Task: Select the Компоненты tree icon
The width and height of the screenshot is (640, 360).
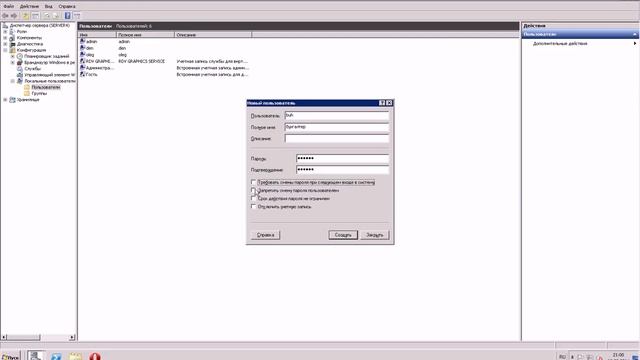Action: pyautogui.click(x=12, y=38)
